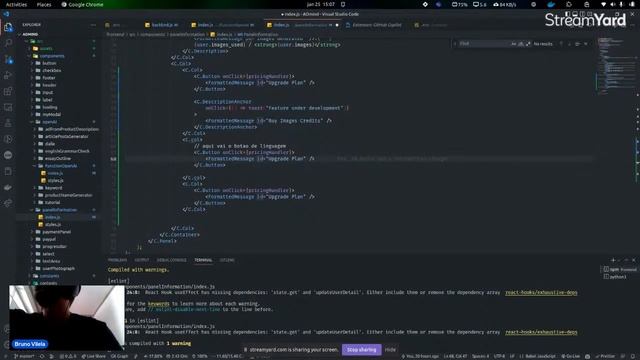The image size is (640, 360).
Task: Close the Find widget
Action: [x=586, y=44]
